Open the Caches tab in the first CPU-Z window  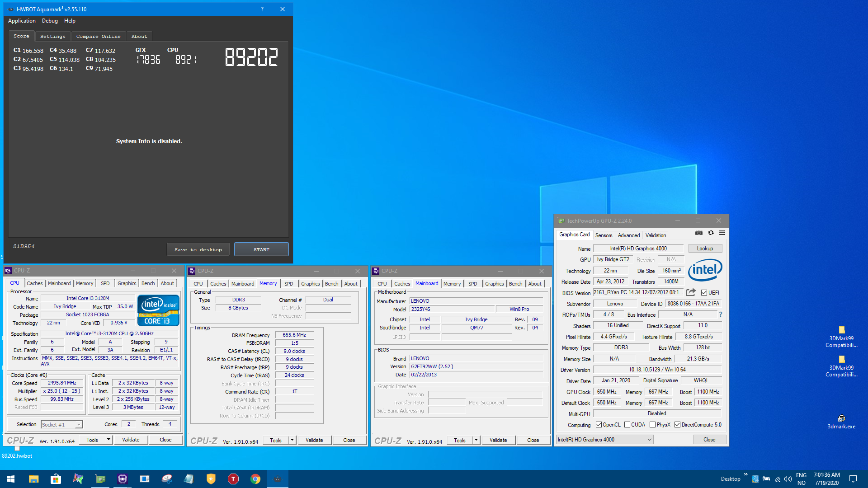pos(34,283)
